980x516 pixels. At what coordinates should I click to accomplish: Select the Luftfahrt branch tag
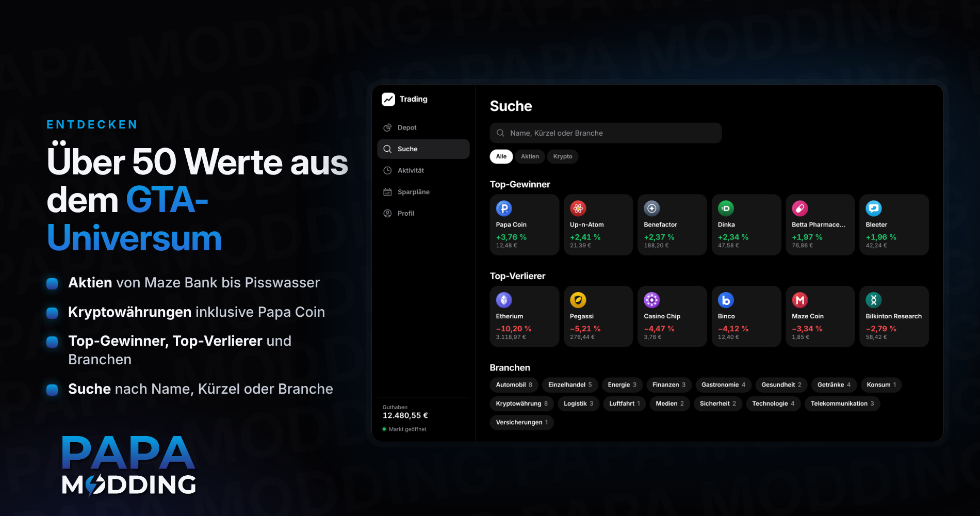624,404
